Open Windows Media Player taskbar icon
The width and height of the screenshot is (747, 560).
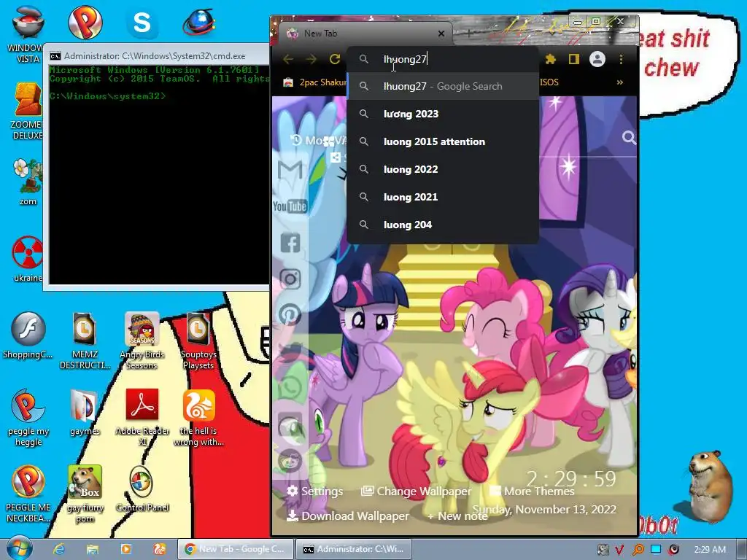pos(125,549)
